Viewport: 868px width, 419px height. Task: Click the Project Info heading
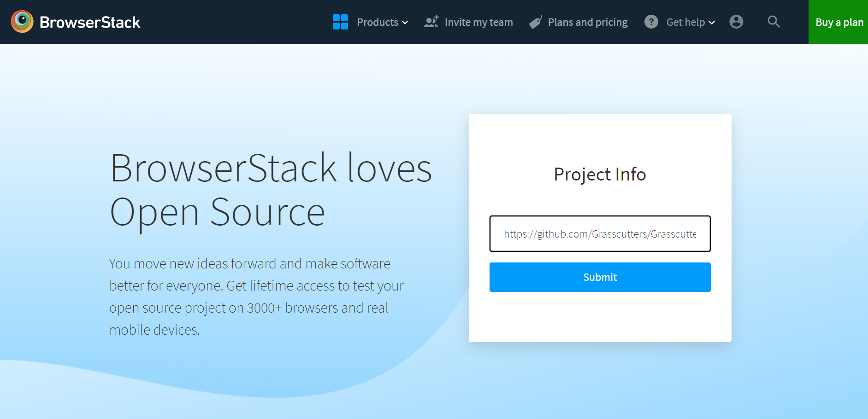point(600,174)
